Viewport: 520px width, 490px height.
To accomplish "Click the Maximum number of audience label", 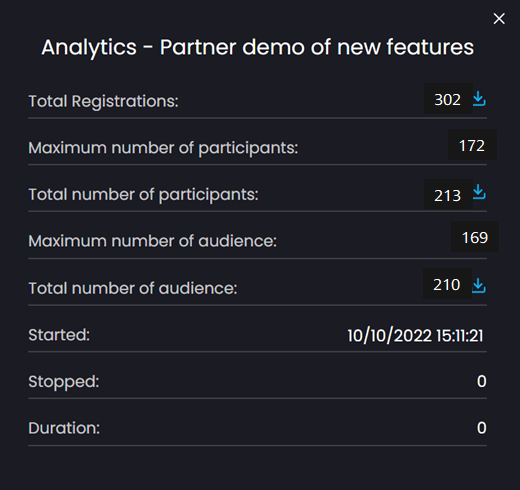I will [153, 241].
